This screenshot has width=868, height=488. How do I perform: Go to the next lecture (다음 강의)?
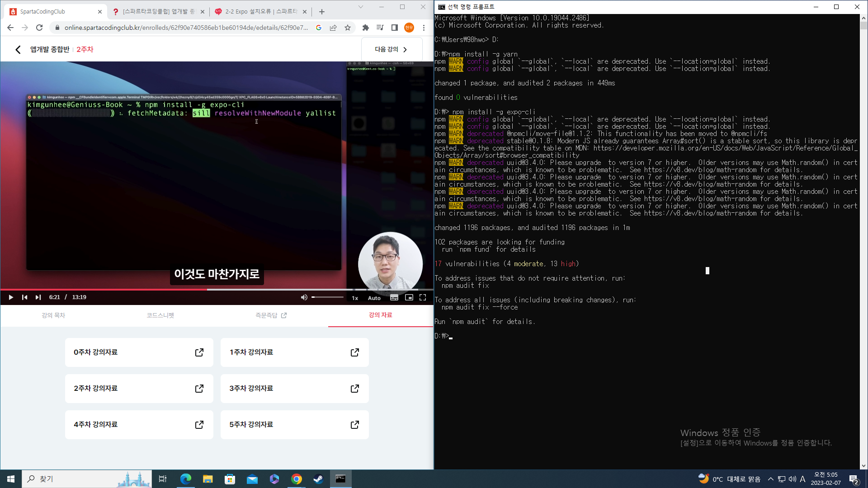pos(392,49)
